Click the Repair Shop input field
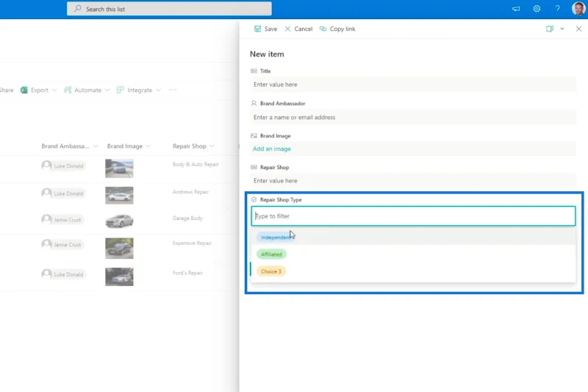The image size is (588, 392). tap(413, 180)
